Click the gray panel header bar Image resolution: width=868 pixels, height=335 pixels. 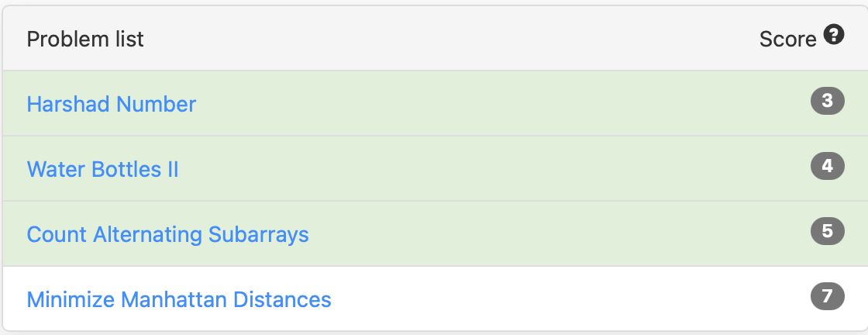[434, 38]
